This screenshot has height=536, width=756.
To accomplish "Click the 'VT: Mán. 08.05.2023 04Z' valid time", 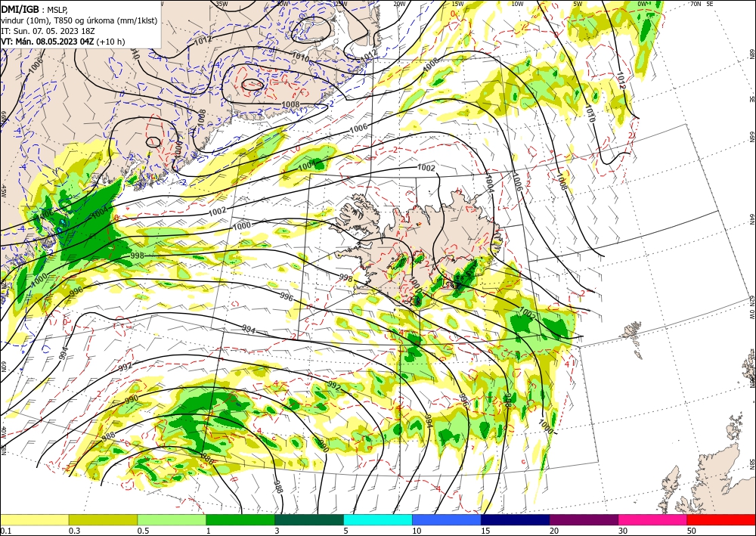I will coord(47,42).
